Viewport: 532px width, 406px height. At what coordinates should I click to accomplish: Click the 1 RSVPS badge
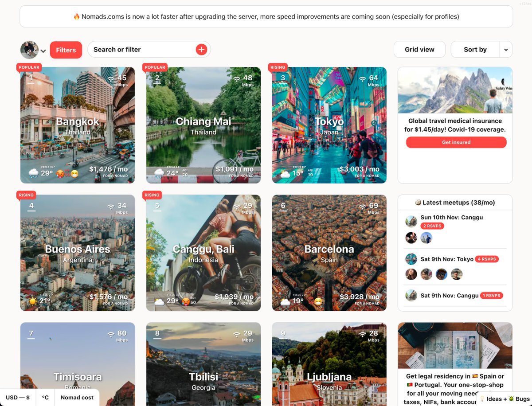pos(492,296)
